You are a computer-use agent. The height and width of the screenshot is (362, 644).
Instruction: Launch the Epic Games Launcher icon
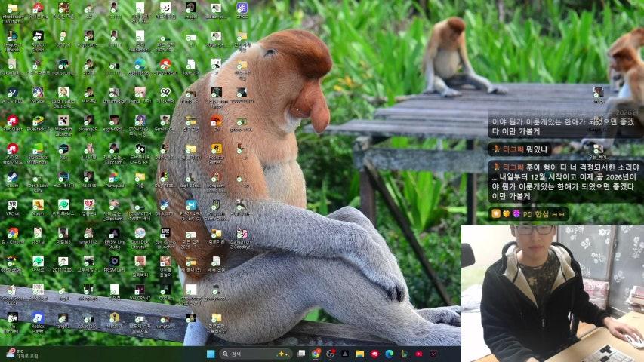(165, 233)
